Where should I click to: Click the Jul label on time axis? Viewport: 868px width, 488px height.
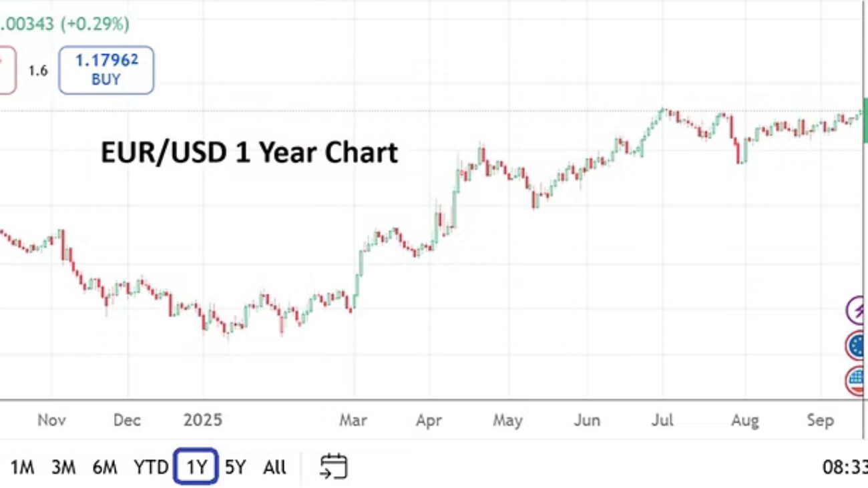tap(663, 421)
